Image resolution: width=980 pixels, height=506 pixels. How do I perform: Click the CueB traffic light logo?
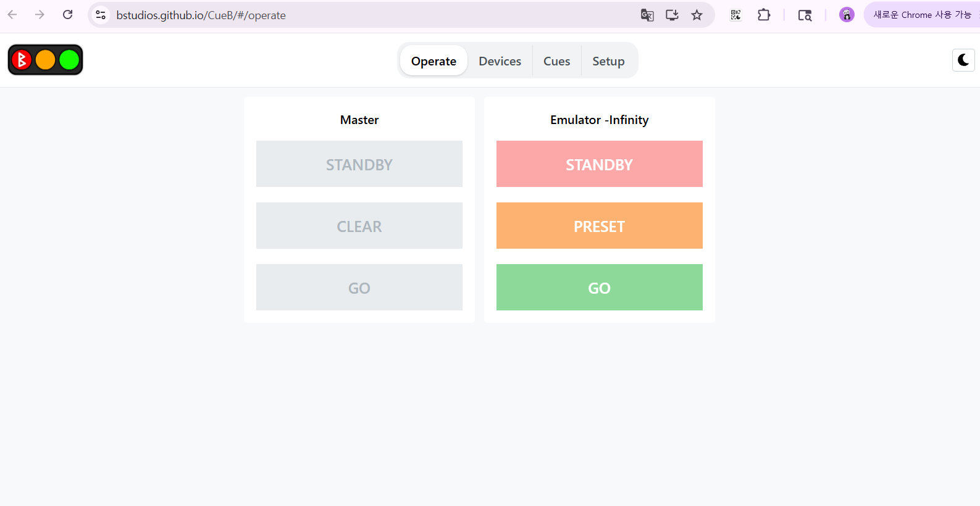coord(45,60)
